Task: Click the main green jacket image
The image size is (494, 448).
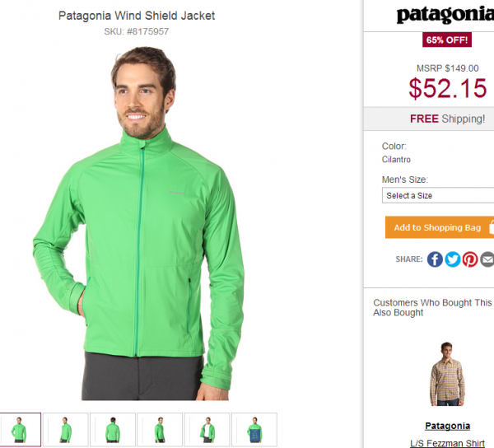Action: (x=138, y=224)
